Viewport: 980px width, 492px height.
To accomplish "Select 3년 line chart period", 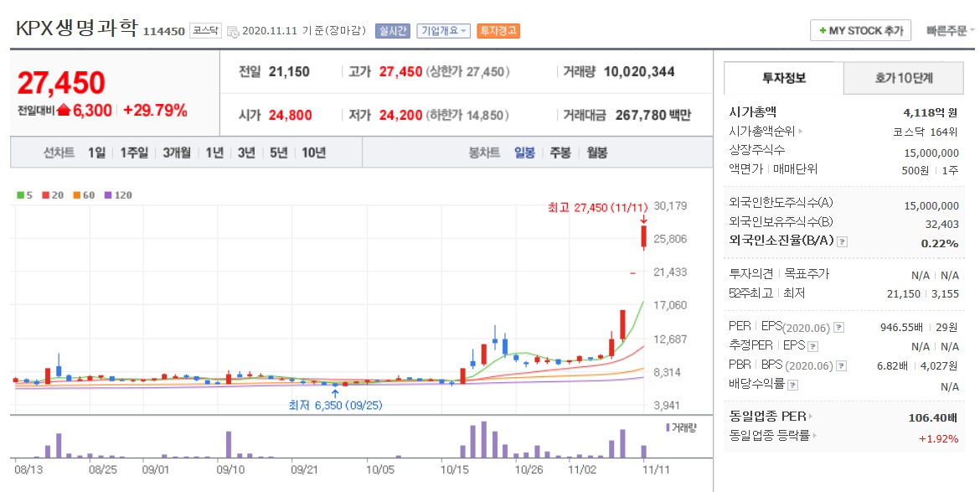I will coord(246,153).
